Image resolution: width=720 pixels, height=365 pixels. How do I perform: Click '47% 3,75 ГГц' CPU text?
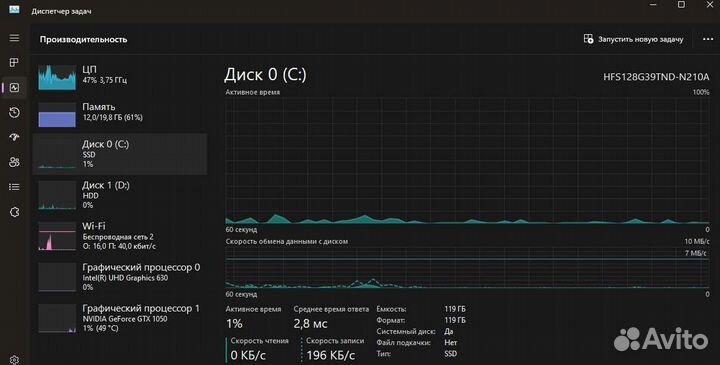click(105, 80)
